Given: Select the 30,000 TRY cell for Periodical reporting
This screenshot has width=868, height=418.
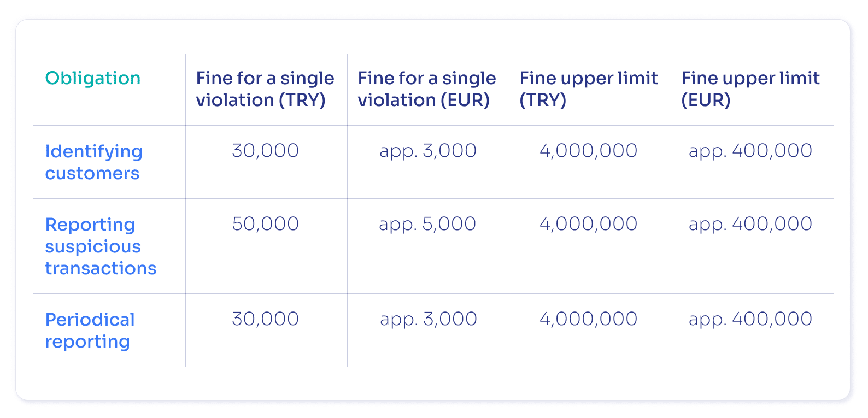Looking at the screenshot, I should [266, 319].
